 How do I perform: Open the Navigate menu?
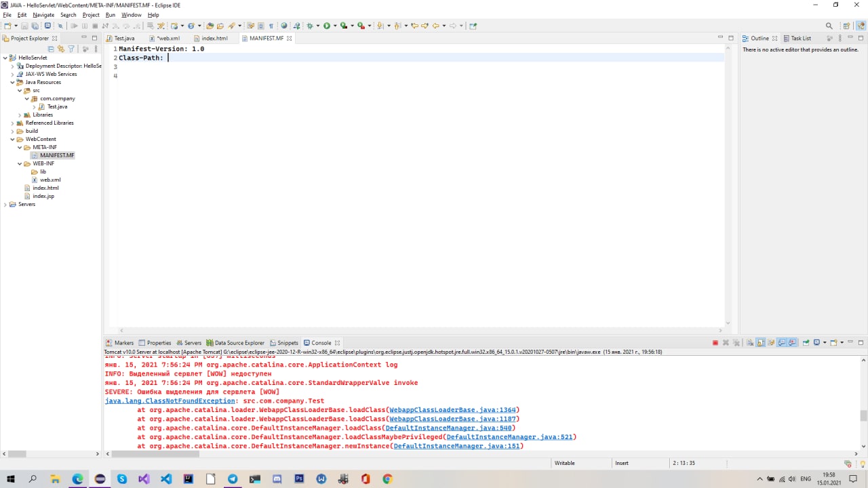[x=43, y=15]
